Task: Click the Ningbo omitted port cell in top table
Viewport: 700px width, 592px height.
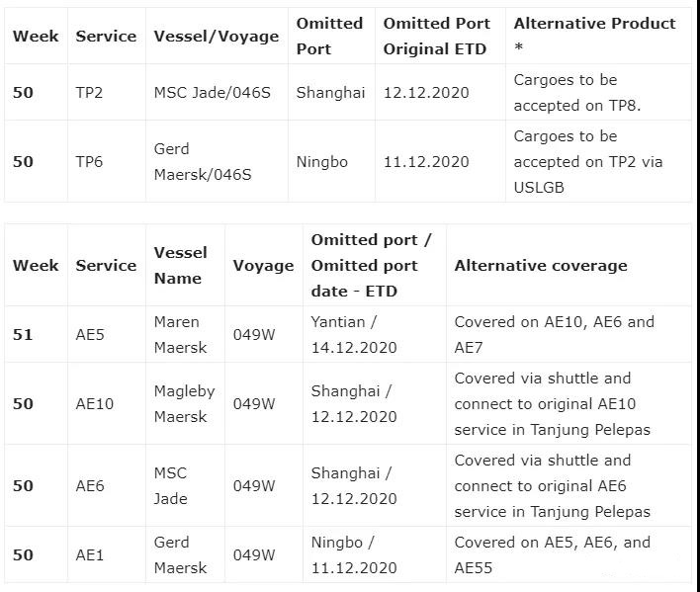Action: pos(331,161)
